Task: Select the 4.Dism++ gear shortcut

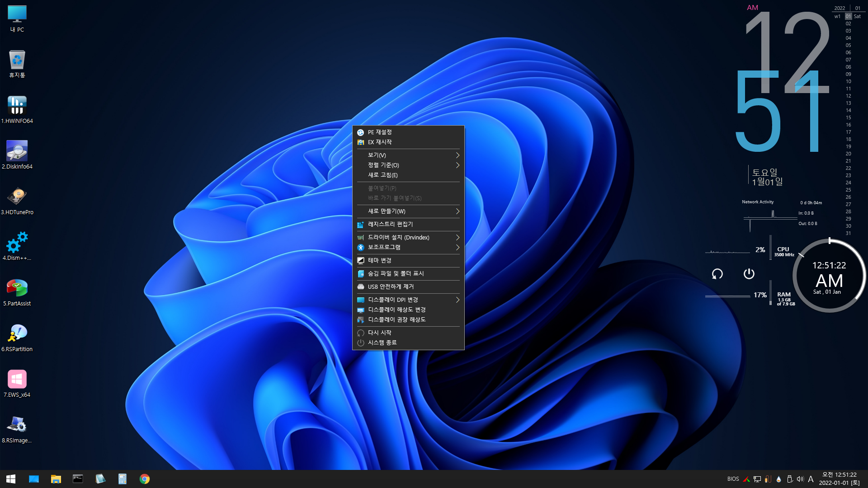Action: pos(17,246)
